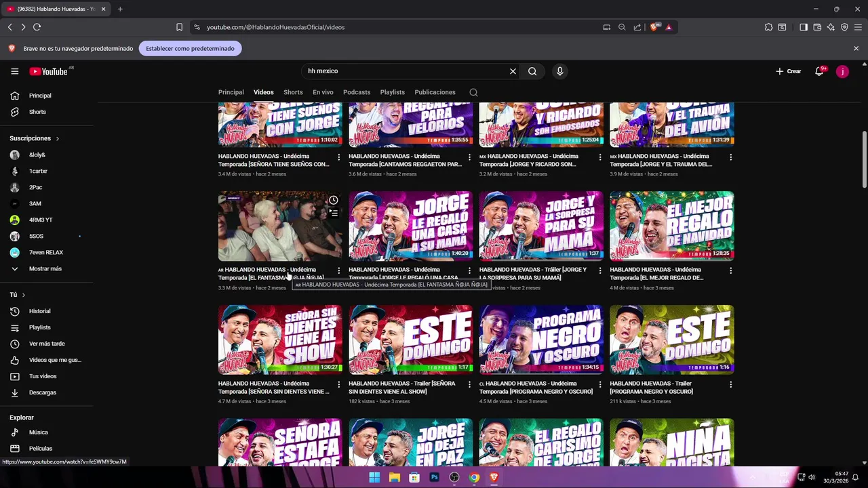Image resolution: width=868 pixels, height=488 pixels.
Task: Clear the 'hh mexico' search text
Action: (x=513, y=71)
